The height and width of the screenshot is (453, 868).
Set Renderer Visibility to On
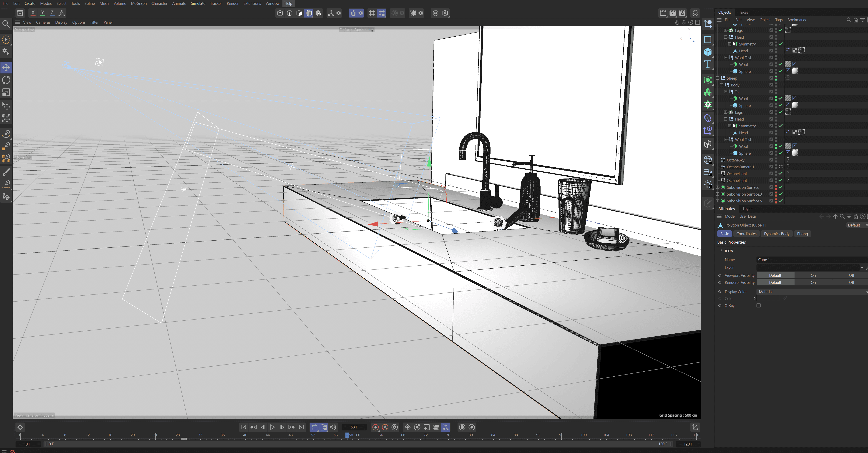(x=813, y=282)
